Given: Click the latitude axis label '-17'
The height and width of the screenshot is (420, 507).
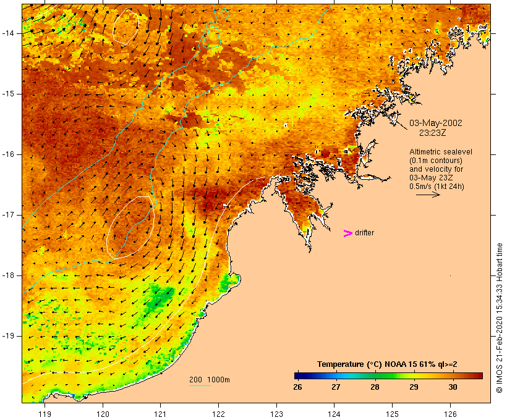Looking at the screenshot, I should [7, 215].
